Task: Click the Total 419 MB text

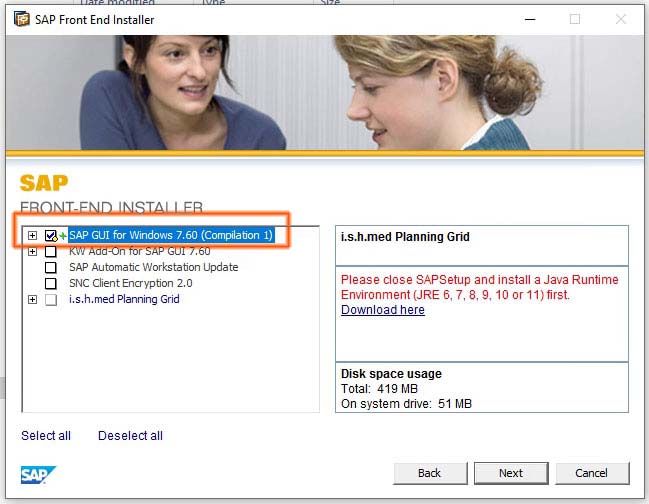Action: [x=379, y=389]
